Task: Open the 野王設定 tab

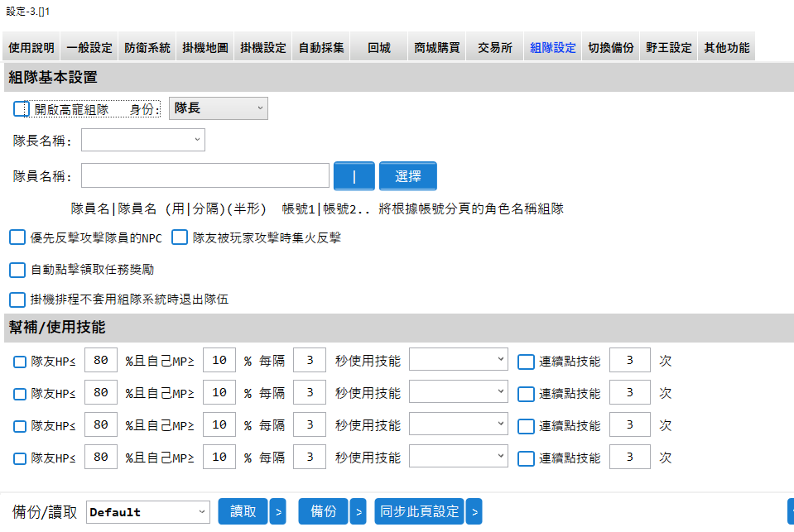Action: (x=669, y=48)
